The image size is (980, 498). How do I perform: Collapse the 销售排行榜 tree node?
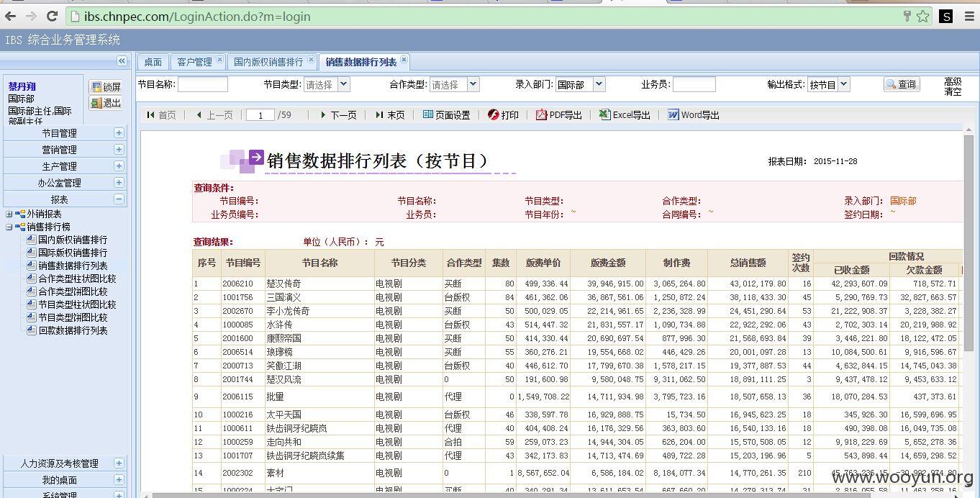9,227
